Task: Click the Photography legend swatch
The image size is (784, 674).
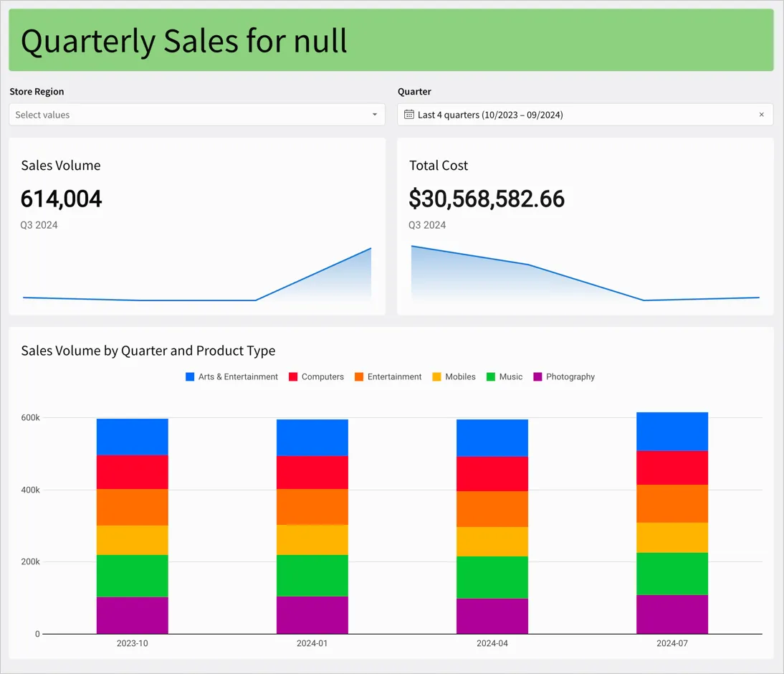Action: [538, 376]
